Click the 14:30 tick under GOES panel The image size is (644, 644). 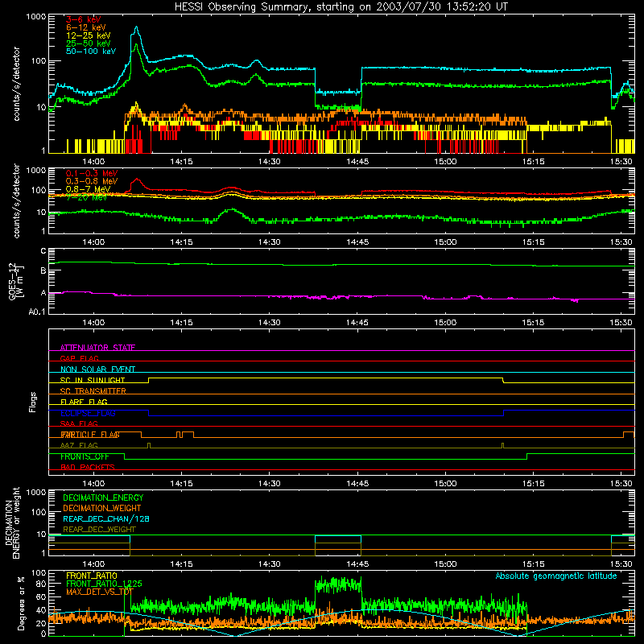pyautogui.click(x=270, y=323)
